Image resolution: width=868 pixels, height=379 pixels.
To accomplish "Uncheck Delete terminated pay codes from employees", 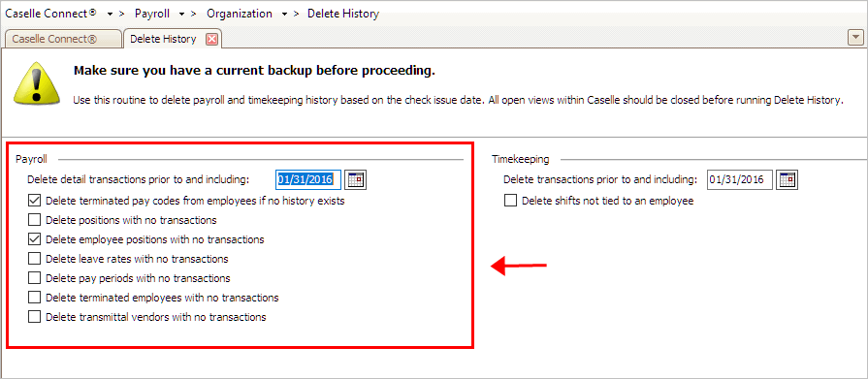I will coord(34,201).
